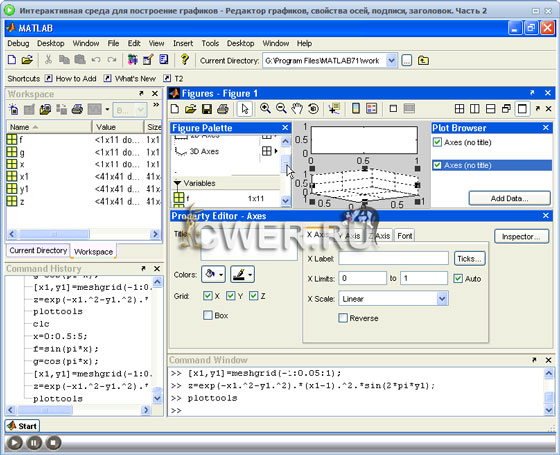Click the MATLAB Start button
The width and height of the screenshot is (560, 455).
coord(22,426)
